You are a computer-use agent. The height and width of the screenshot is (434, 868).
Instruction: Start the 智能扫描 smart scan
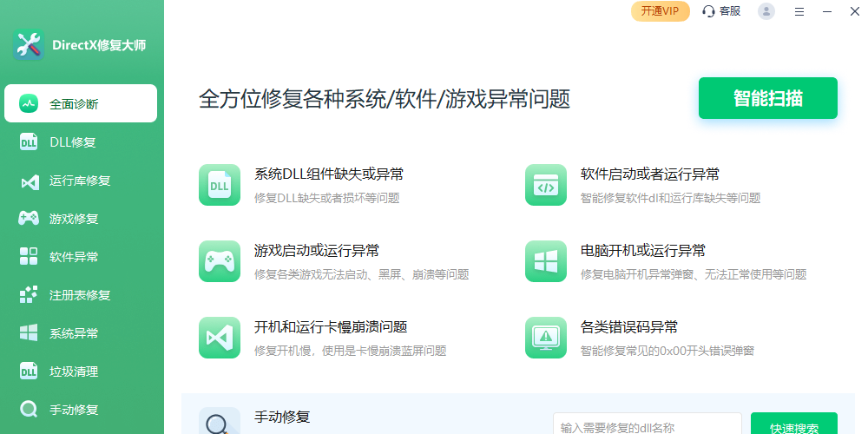[x=767, y=98]
